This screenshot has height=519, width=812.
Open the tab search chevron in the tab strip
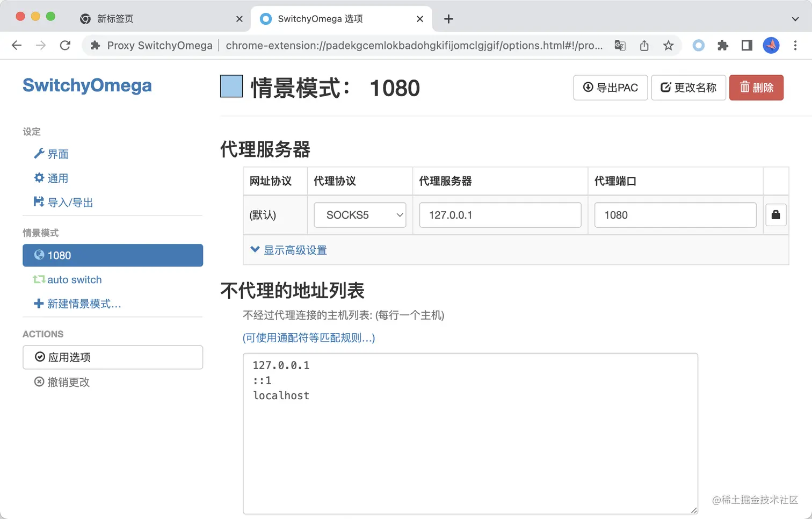click(x=795, y=19)
